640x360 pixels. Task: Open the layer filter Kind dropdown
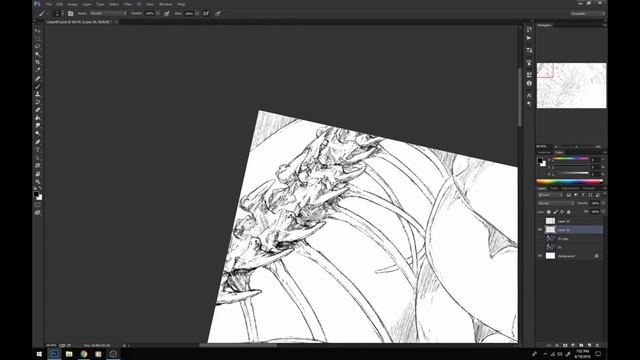(550, 195)
